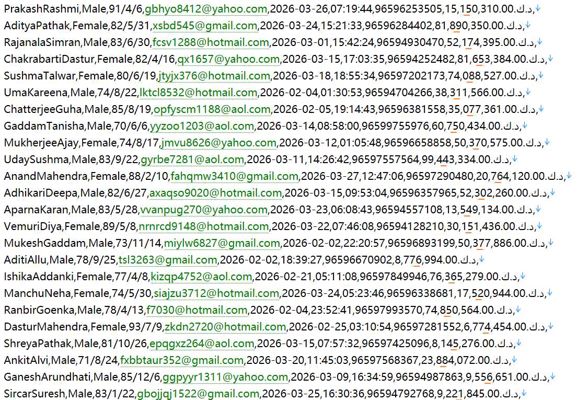The height and width of the screenshot is (400, 588).
Task: Click kizqp4752@aol.com email link
Action: 201,276
